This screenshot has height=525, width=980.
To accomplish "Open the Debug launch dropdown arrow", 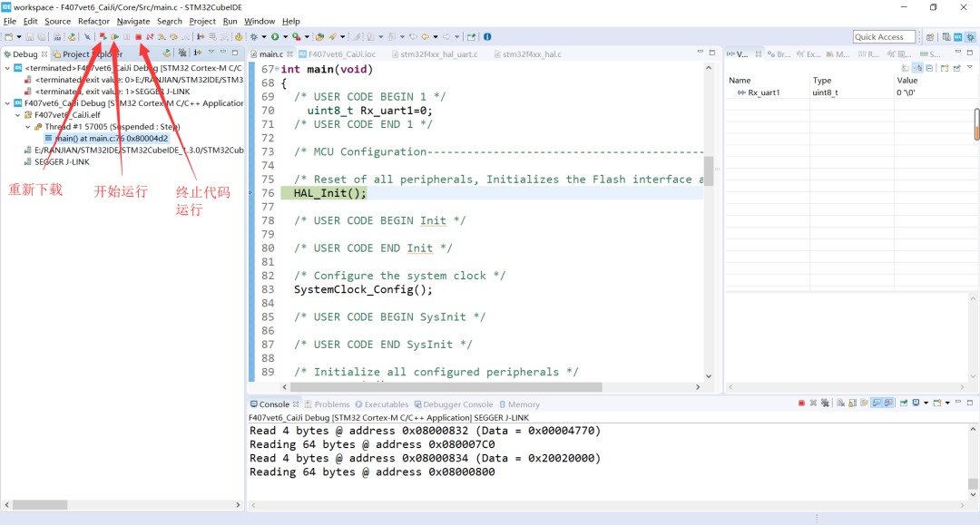I will tap(264, 37).
